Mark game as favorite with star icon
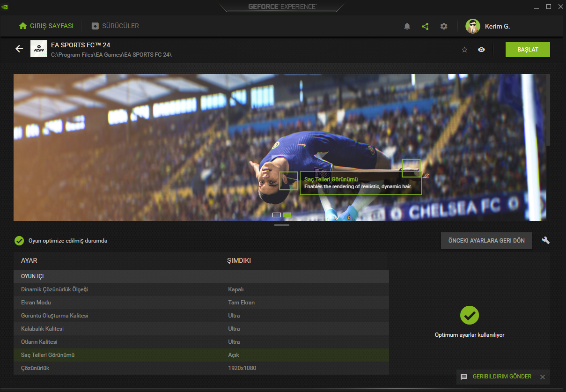 point(464,50)
